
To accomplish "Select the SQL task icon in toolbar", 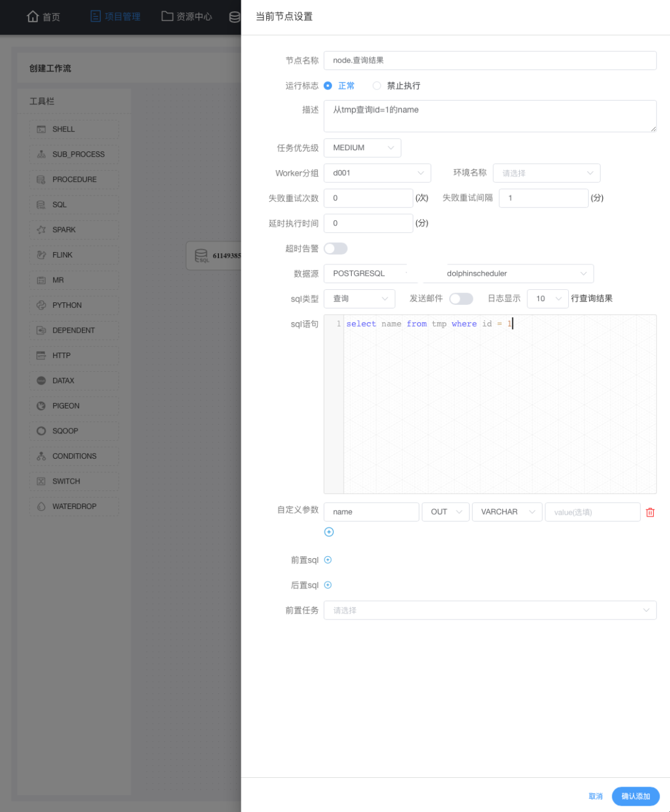I will (x=41, y=204).
